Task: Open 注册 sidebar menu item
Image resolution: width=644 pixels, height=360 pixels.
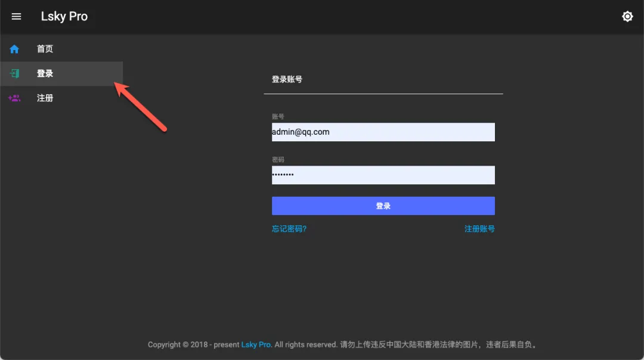Action: (45, 98)
